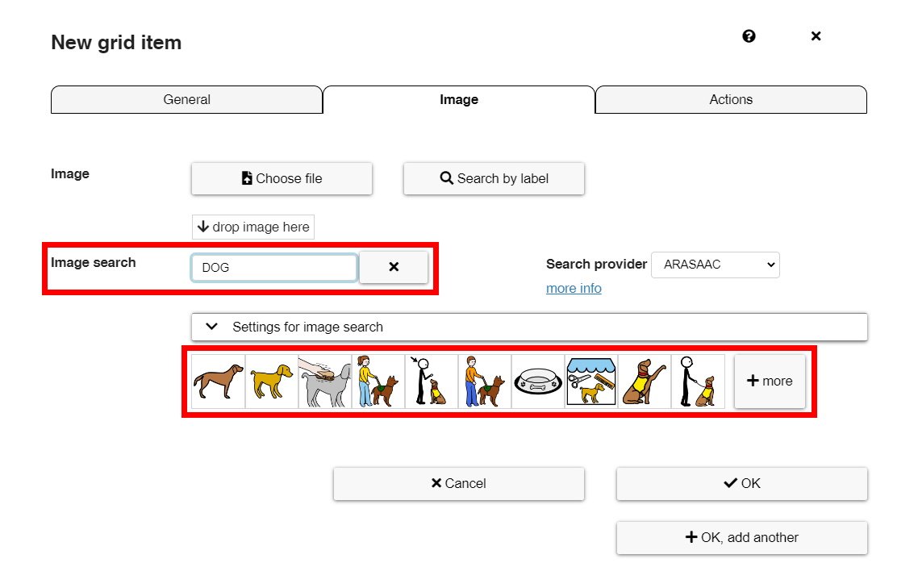Viewport: 918px width, 588px height.
Task: Click OK, add another button
Action: (x=742, y=538)
